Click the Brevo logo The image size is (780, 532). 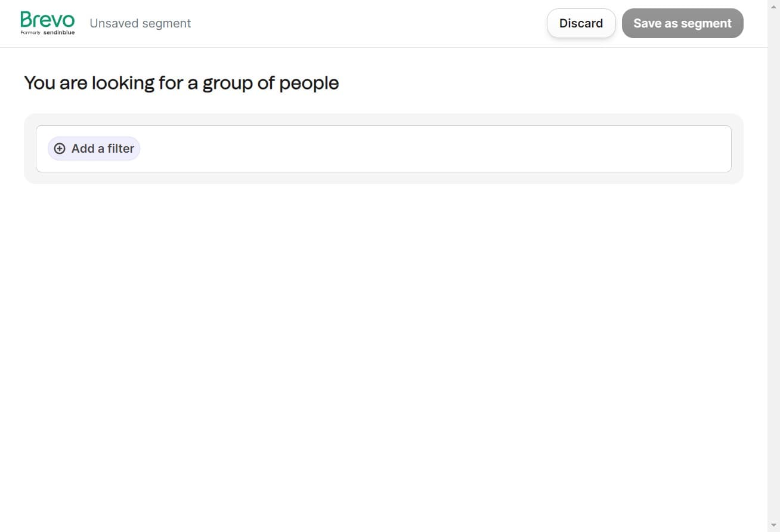(x=47, y=20)
